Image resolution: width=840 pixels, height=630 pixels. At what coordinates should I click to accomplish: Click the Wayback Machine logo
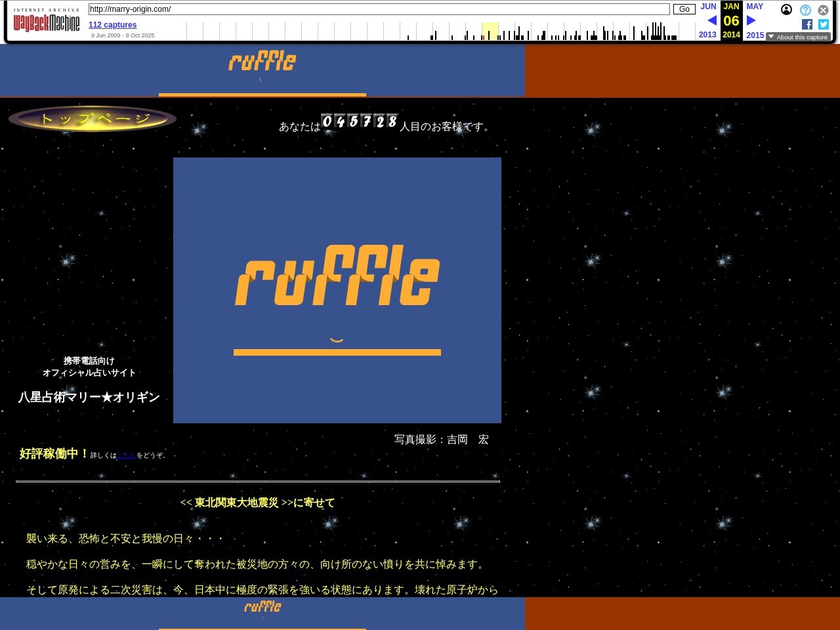tap(47, 23)
